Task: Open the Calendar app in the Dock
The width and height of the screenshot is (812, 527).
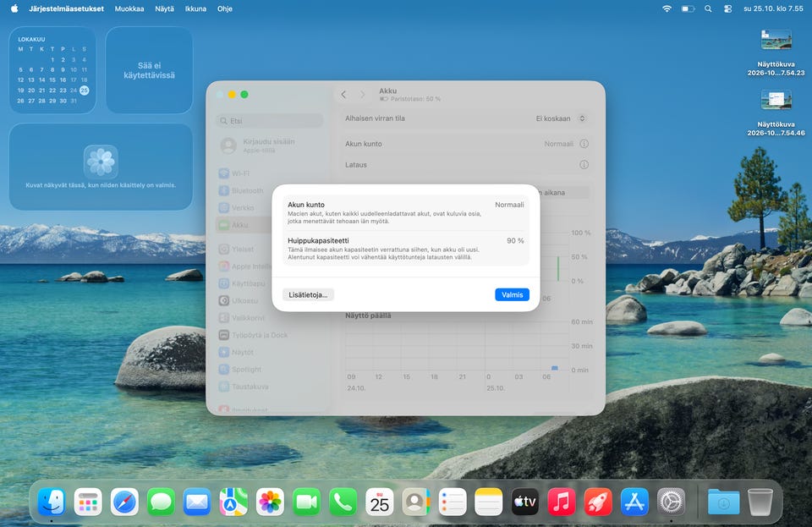Action: pyautogui.click(x=380, y=502)
